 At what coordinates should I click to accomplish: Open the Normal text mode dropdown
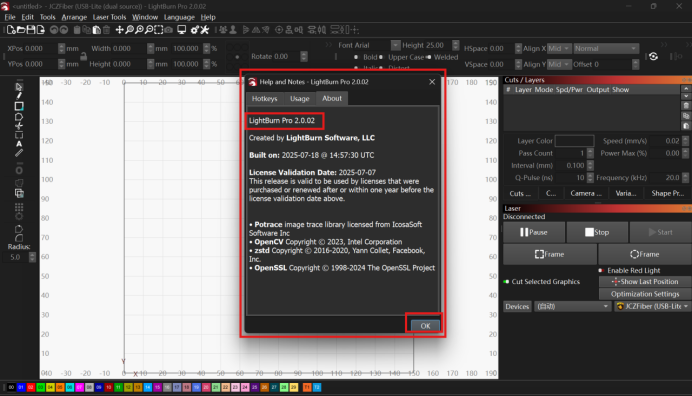[x=606, y=49]
